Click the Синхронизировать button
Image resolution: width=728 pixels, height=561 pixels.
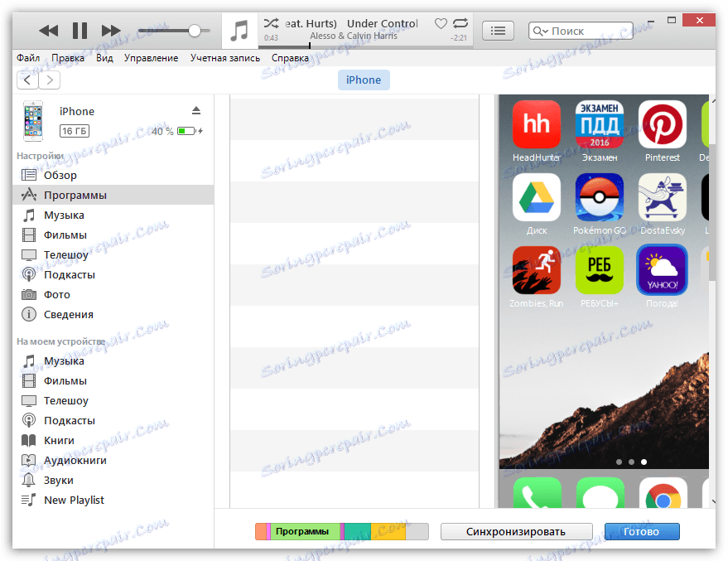point(516,532)
